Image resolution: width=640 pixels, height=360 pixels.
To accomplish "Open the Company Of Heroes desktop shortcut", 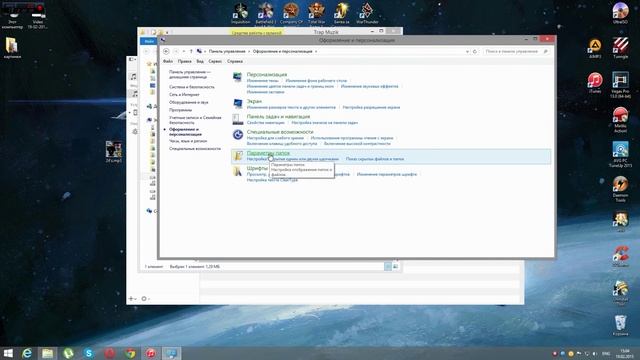I will pyautogui.click(x=291, y=13).
